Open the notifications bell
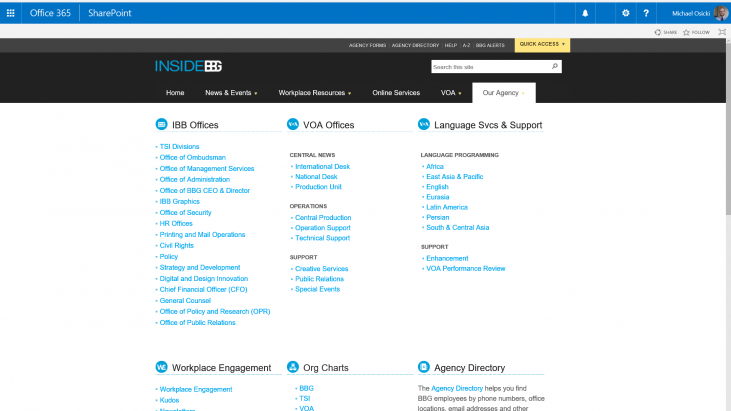The image size is (731, 411). pos(585,13)
